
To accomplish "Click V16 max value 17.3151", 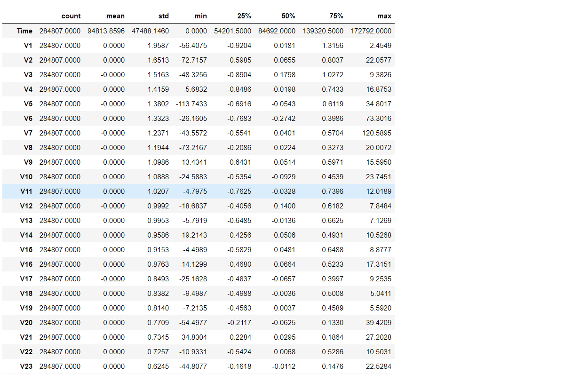I will [x=379, y=264].
